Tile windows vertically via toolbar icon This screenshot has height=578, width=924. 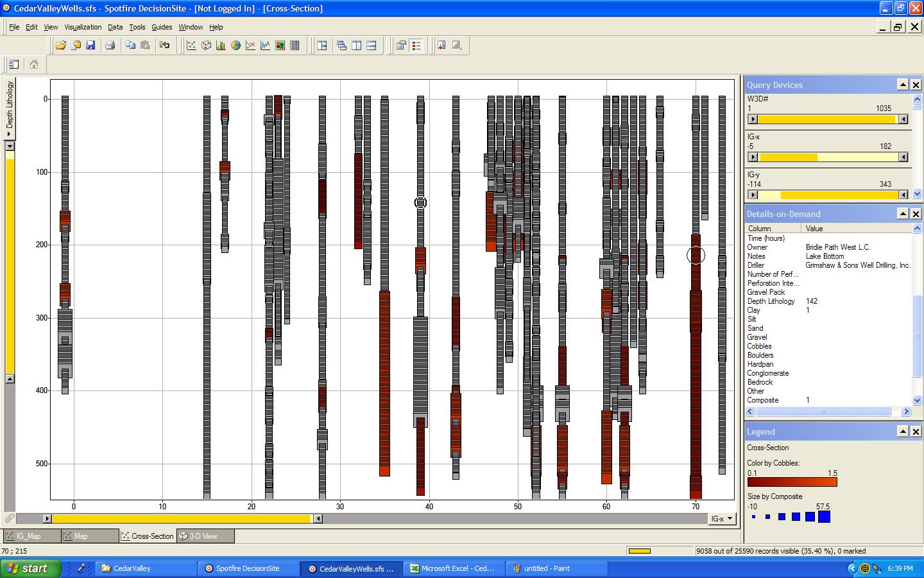click(356, 46)
